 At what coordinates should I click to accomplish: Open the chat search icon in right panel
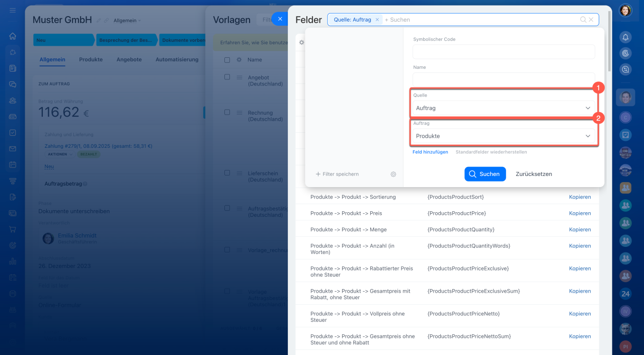[x=625, y=69]
